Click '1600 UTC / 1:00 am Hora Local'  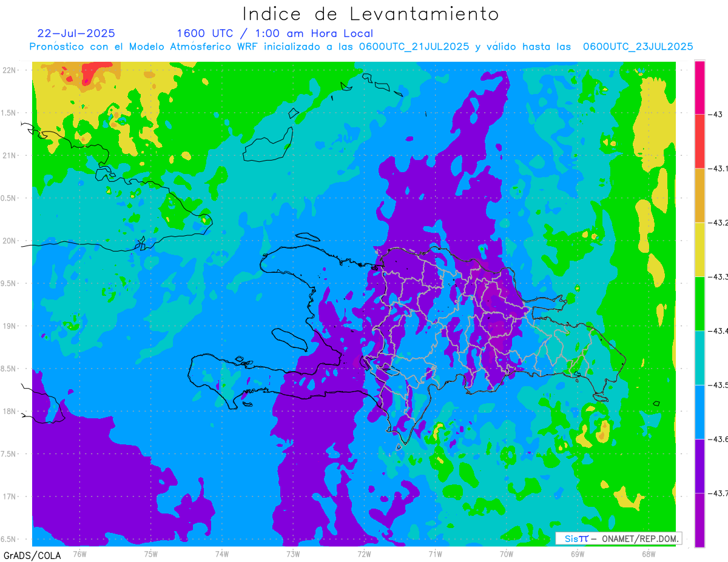(x=275, y=33)
